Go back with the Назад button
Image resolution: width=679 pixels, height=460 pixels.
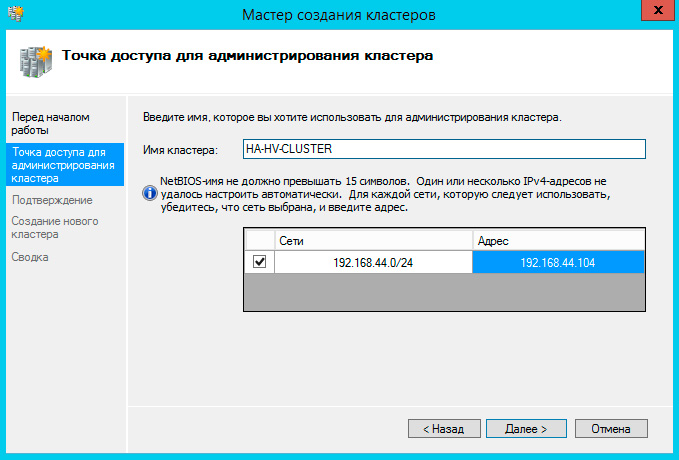pos(444,429)
